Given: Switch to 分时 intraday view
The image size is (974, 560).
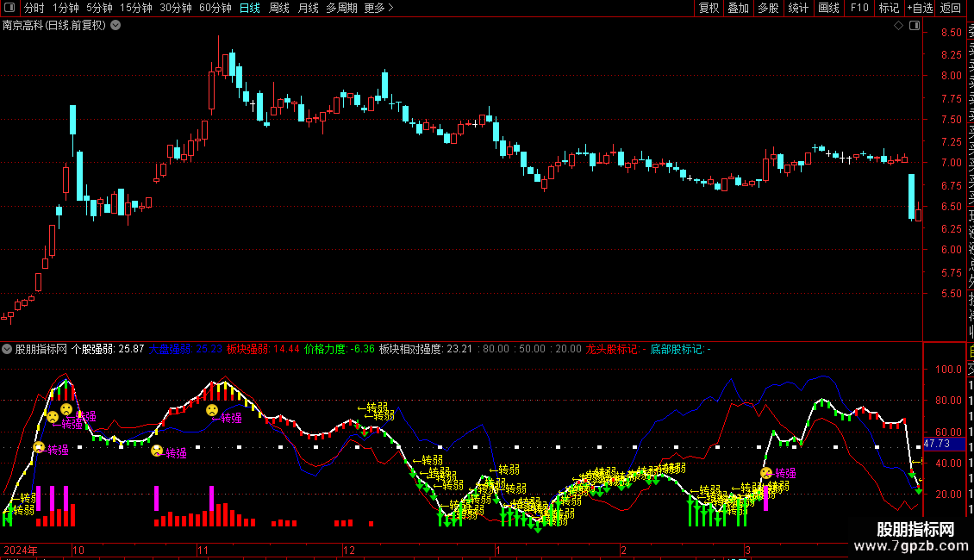Looking at the screenshot, I should click(34, 8).
